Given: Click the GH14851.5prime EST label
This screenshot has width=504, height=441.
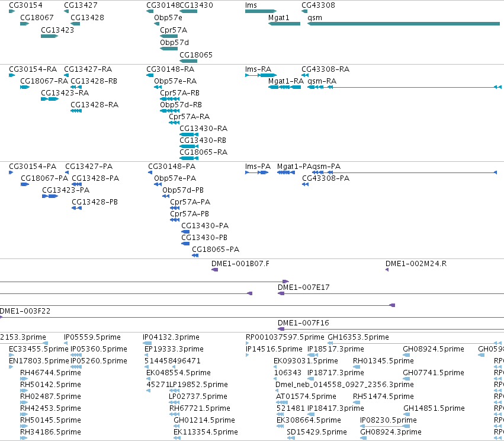Looking at the screenshot, I should (434, 408).
